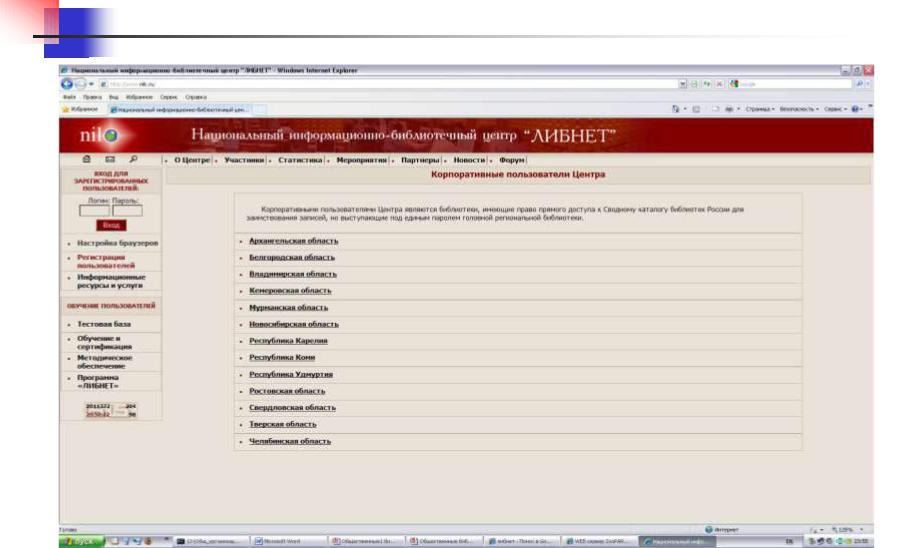Click the magnifier search button in the browser
Viewport: 897px width, 548px height.
[x=859, y=84]
